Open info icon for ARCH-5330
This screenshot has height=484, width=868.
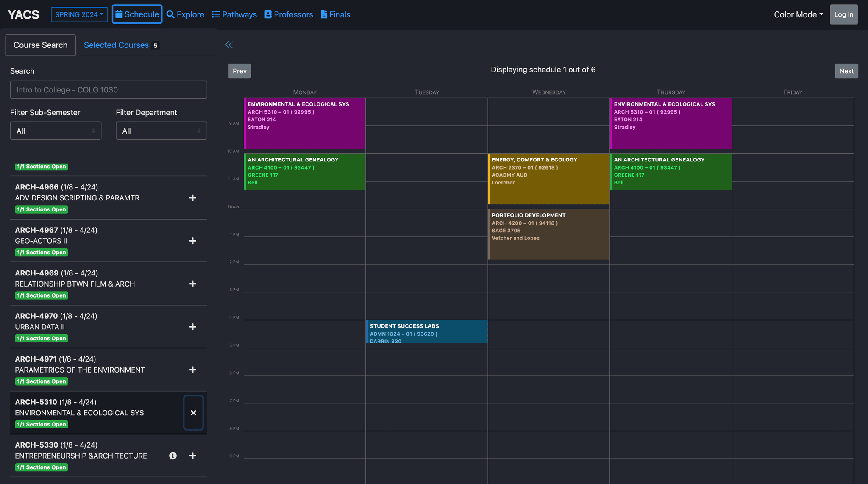click(173, 456)
